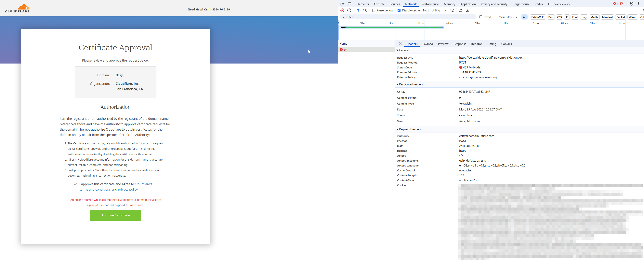644x260 pixels.
Task: Clear the network log
Action: point(349,10)
